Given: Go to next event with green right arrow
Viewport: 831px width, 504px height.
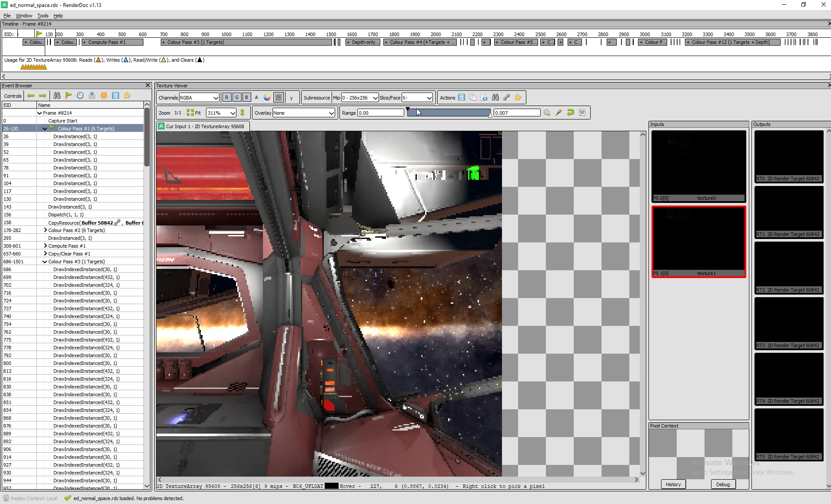Looking at the screenshot, I should click(x=43, y=96).
